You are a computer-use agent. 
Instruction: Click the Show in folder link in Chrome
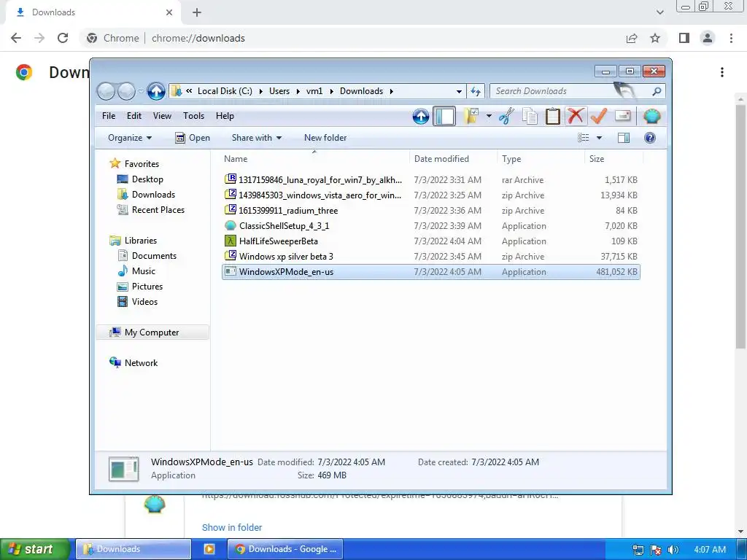point(232,527)
